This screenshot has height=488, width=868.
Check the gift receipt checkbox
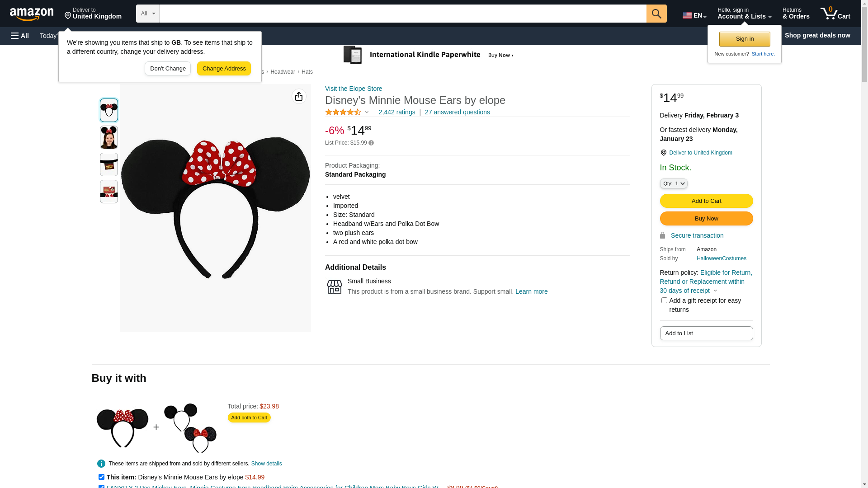pyautogui.click(x=664, y=300)
